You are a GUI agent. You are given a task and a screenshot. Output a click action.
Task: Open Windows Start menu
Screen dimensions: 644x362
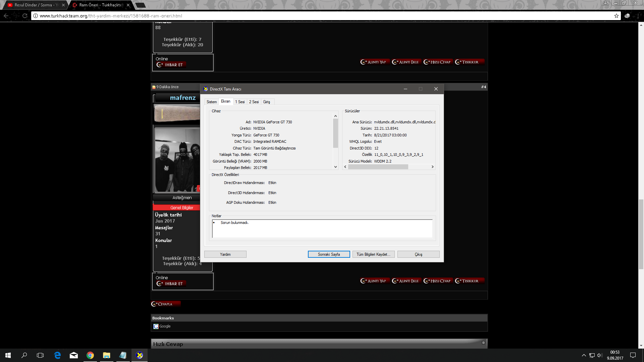8,355
